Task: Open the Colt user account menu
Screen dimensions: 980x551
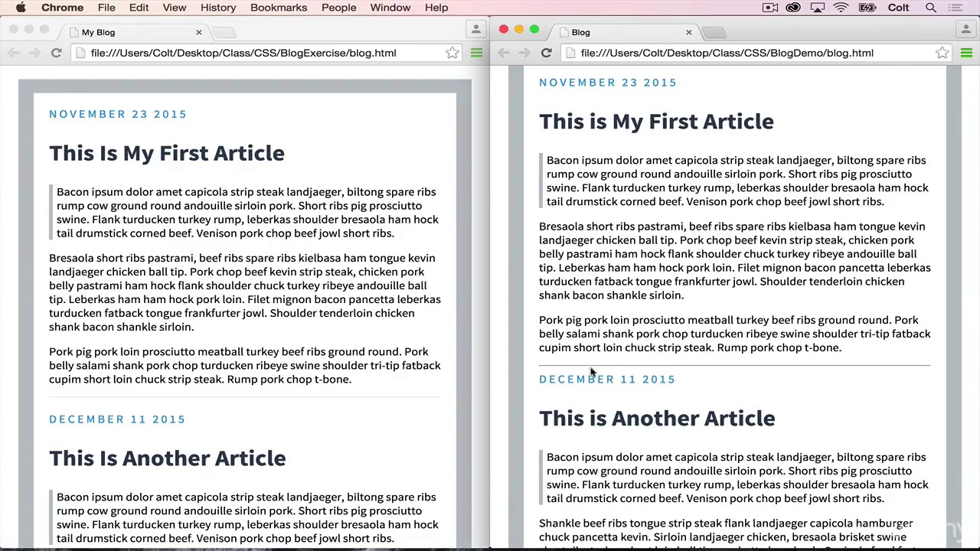Action: click(x=898, y=8)
